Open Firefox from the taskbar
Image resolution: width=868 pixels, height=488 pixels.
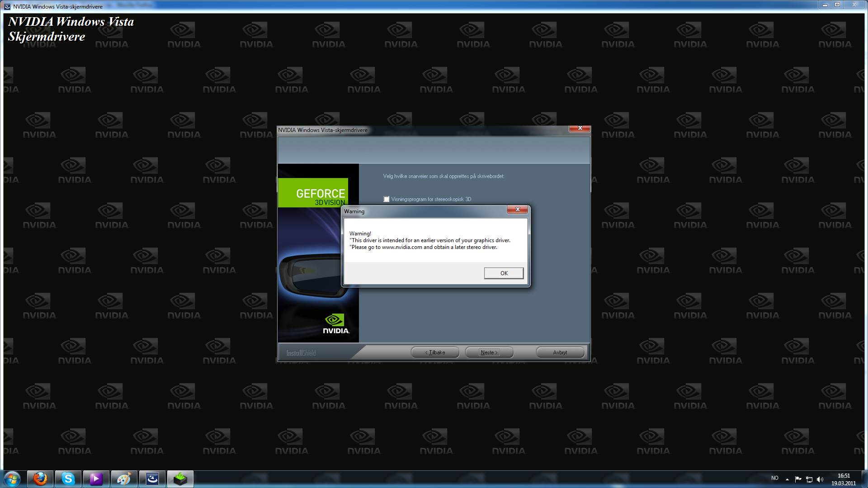(x=40, y=479)
